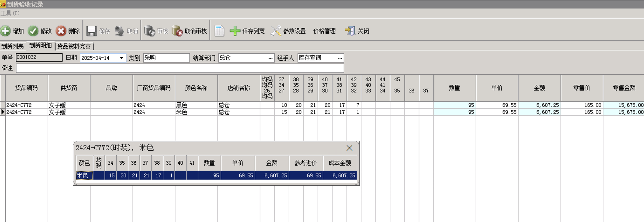Open the 结算部门 ellipsis selector
Viewport: 644px width, 222px height.
[x=270, y=58]
